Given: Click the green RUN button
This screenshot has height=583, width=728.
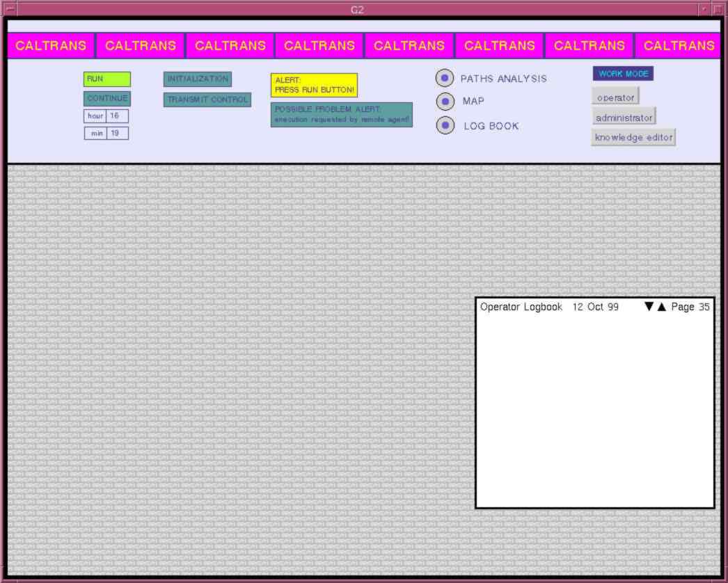Looking at the screenshot, I should tap(106, 79).
